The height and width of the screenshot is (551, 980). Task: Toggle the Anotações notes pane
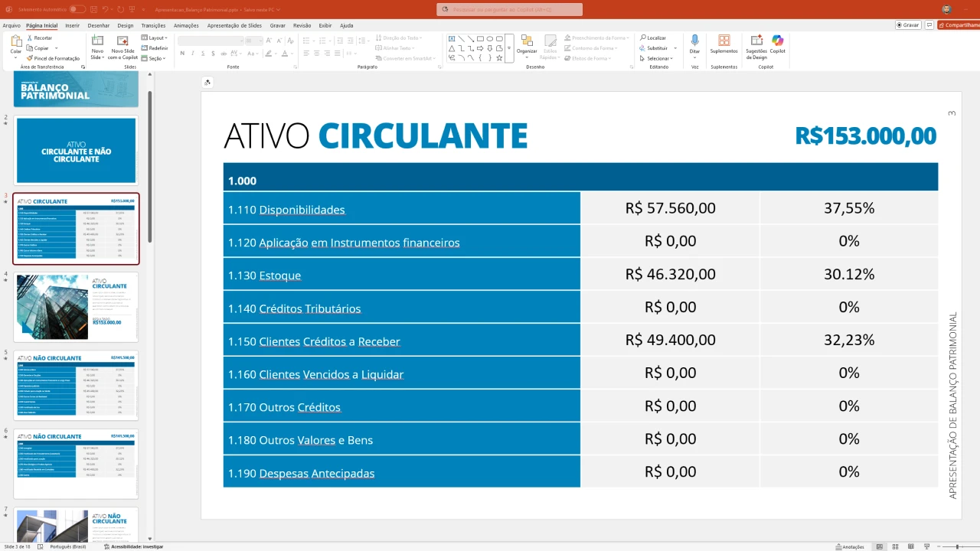849,546
